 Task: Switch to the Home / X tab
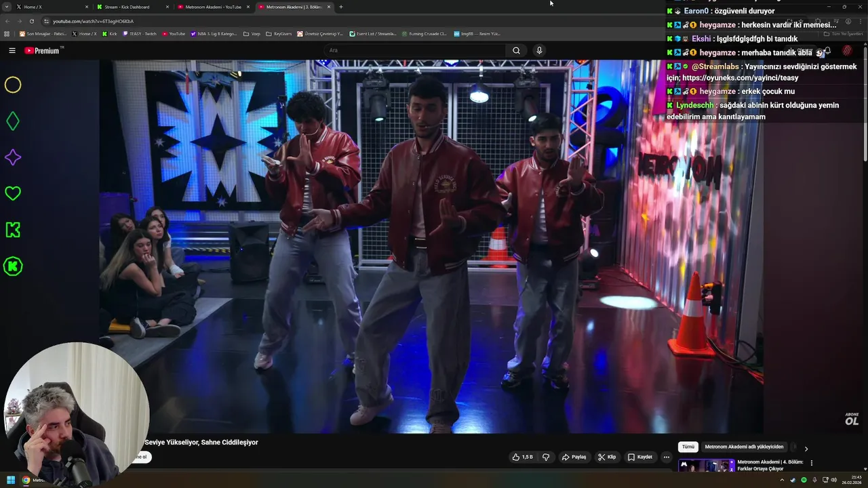click(x=52, y=7)
